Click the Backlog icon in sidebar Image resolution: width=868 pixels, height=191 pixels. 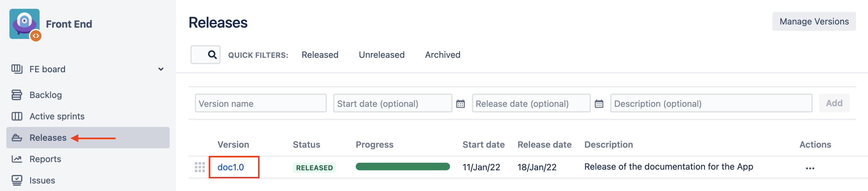click(x=17, y=95)
